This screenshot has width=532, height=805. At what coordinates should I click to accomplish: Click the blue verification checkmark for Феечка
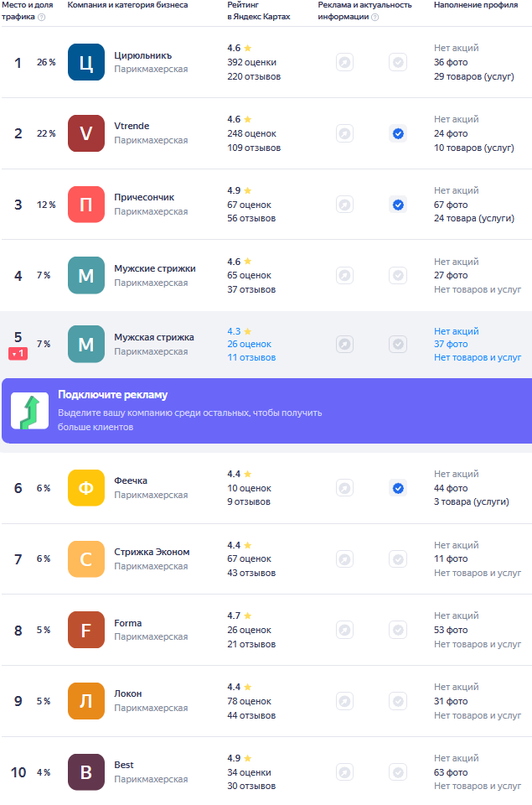398,488
